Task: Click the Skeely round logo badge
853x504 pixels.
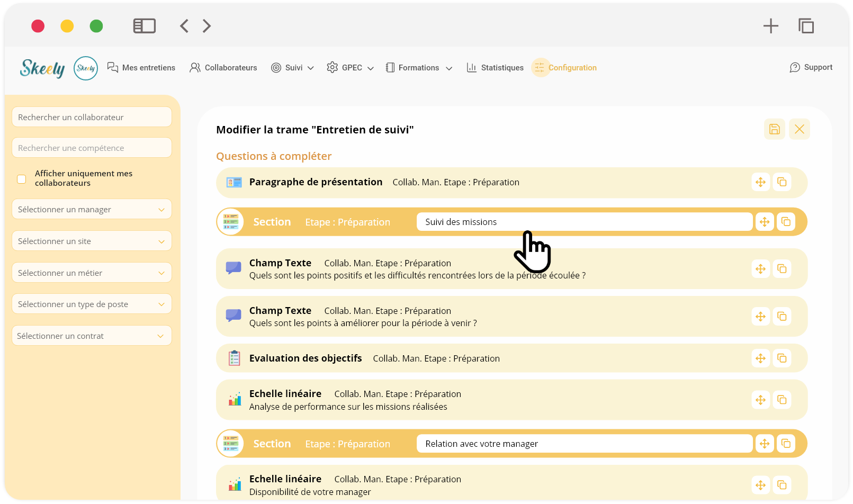Action: pos(86,68)
